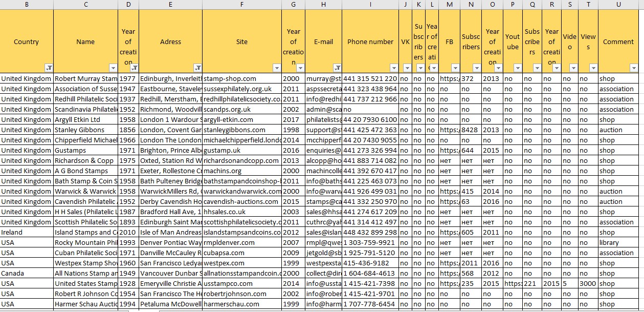The width and height of the screenshot is (644, 312).
Task: Select the stanleygibbons.com site cell
Action: [242, 130]
